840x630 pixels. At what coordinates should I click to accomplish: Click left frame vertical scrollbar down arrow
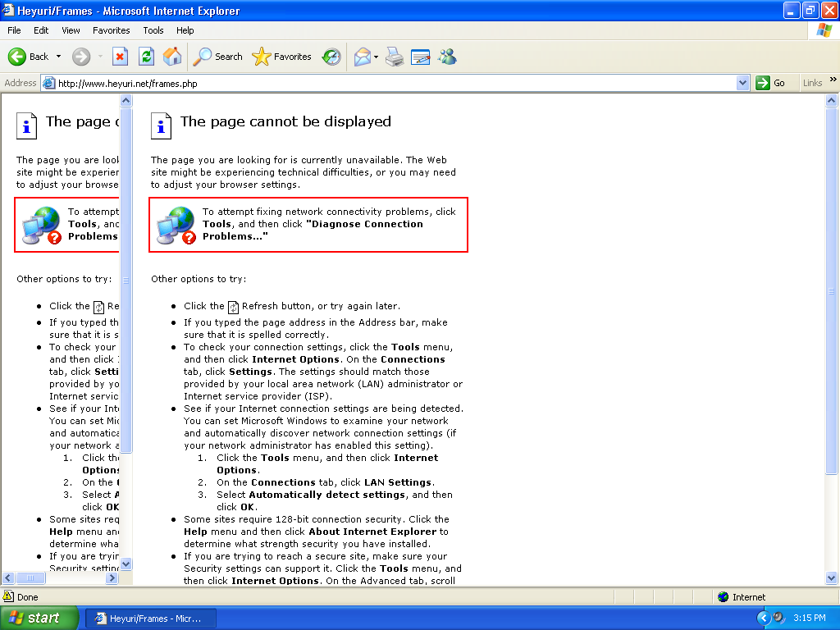click(x=126, y=564)
